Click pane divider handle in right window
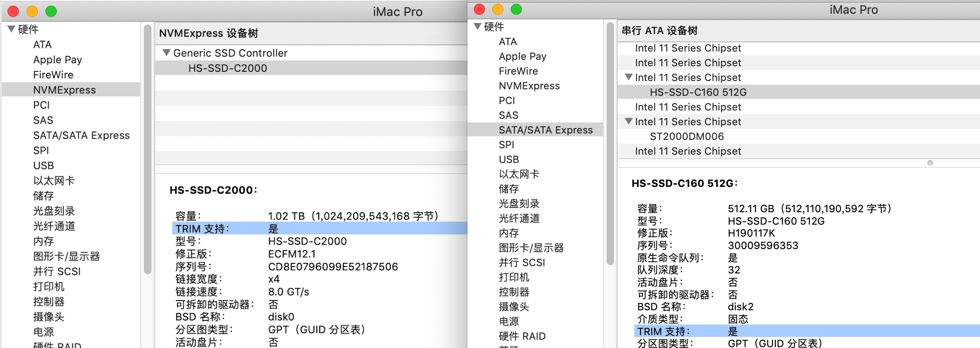This screenshot has height=348, width=980. tap(930, 163)
